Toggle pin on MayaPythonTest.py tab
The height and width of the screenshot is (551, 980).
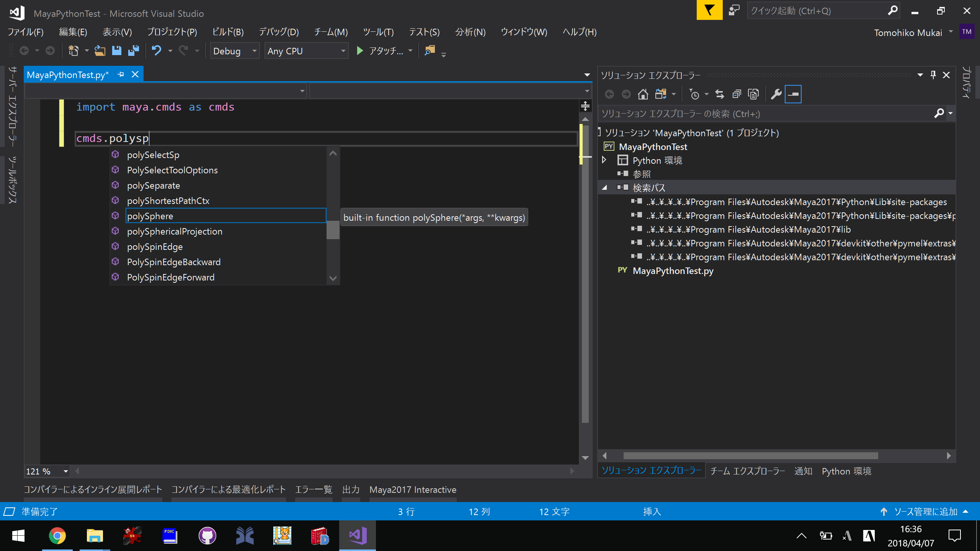click(121, 75)
